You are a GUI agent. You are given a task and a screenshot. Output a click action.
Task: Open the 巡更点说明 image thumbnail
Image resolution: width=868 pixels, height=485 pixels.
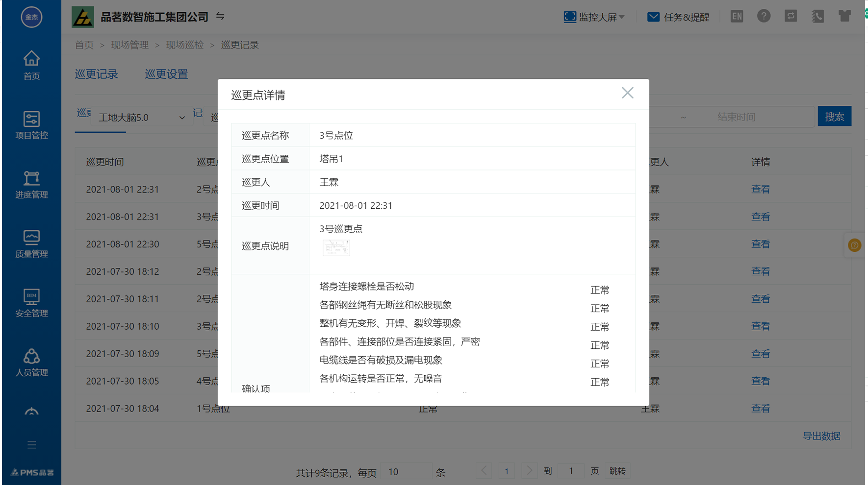336,247
